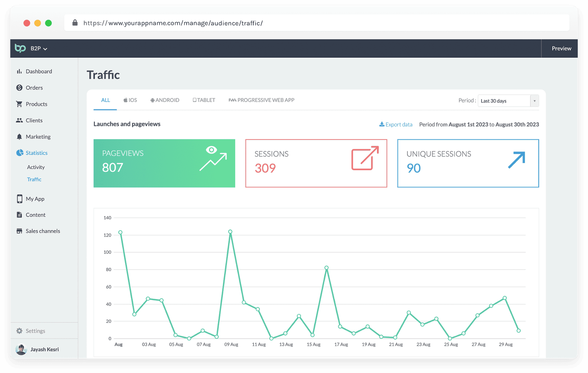This screenshot has width=588, height=373.
Task: Open My App settings
Action: click(x=34, y=199)
